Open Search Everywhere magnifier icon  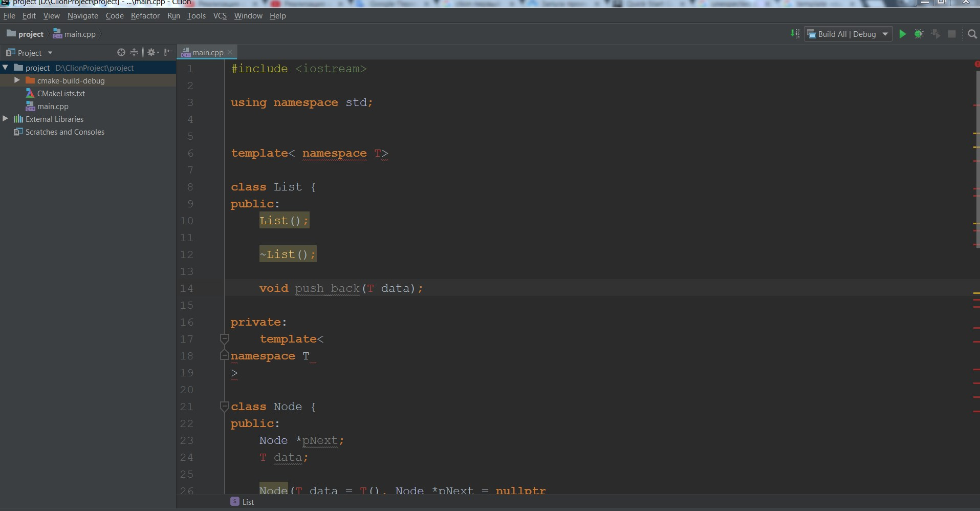coord(972,34)
